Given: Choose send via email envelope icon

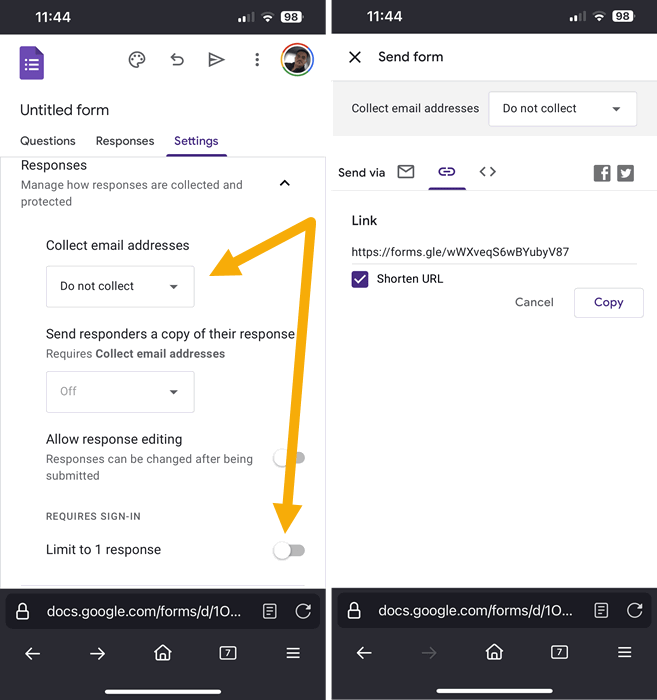Looking at the screenshot, I should 406,172.
